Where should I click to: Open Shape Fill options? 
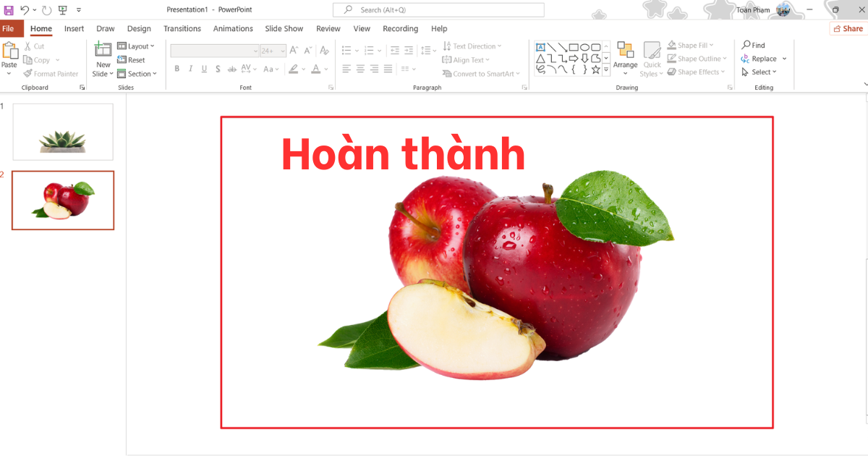[x=691, y=46]
